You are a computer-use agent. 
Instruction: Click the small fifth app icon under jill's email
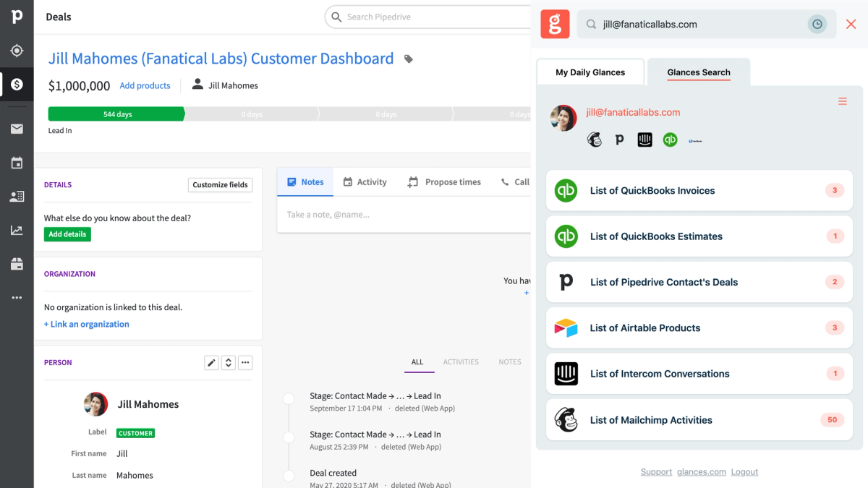click(695, 140)
